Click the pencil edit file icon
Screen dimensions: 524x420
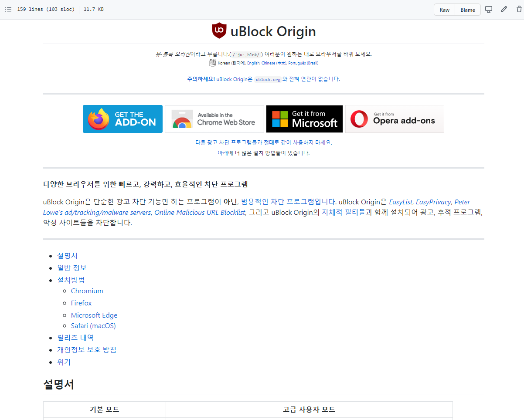point(504,10)
